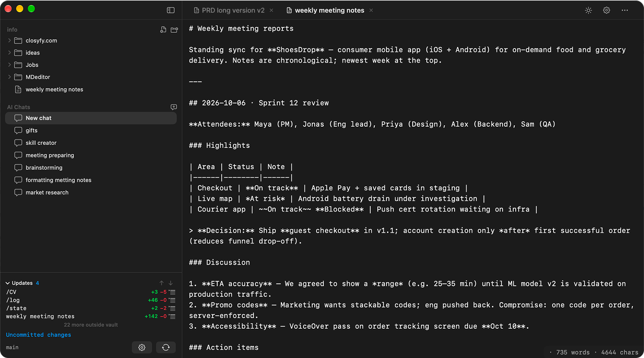Select weekly meeting notes in Updates list

click(x=40, y=316)
